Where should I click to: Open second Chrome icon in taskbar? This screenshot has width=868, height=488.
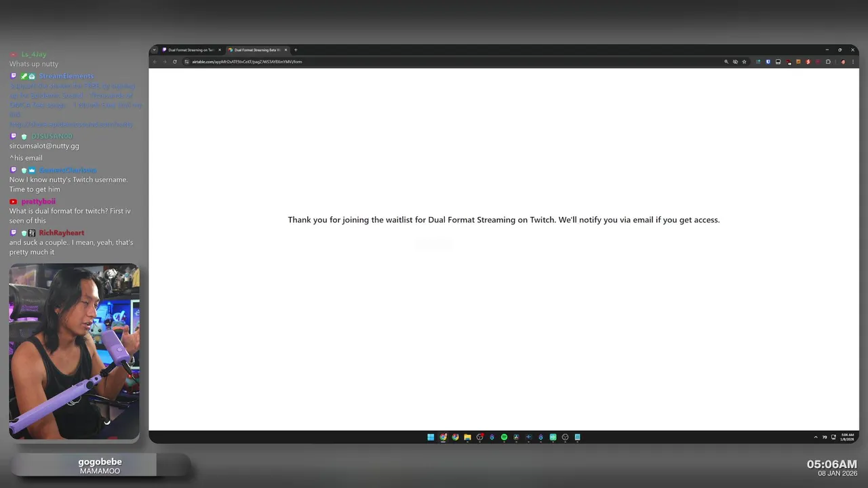tap(455, 437)
